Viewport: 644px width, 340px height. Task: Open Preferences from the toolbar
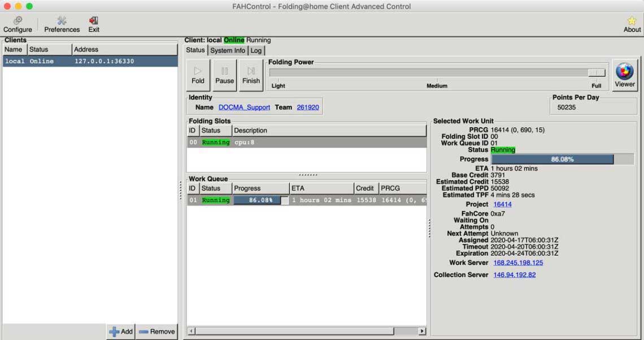(62, 24)
